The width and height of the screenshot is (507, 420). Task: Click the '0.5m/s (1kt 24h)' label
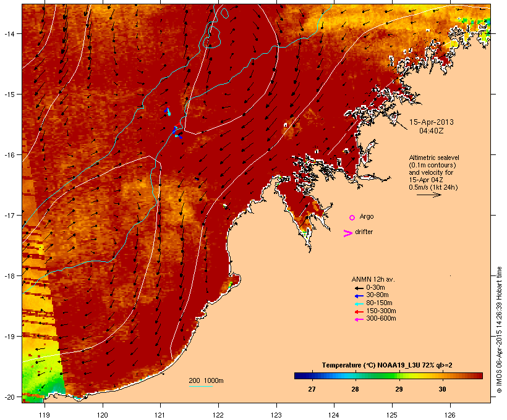click(433, 187)
